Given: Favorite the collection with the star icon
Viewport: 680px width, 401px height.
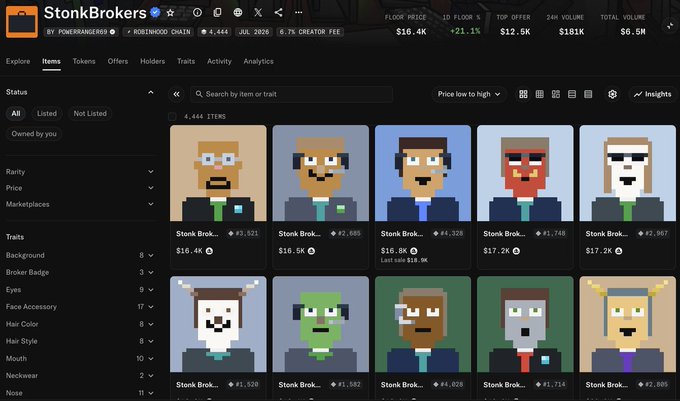Looking at the screenshot, I should [170, 13].
